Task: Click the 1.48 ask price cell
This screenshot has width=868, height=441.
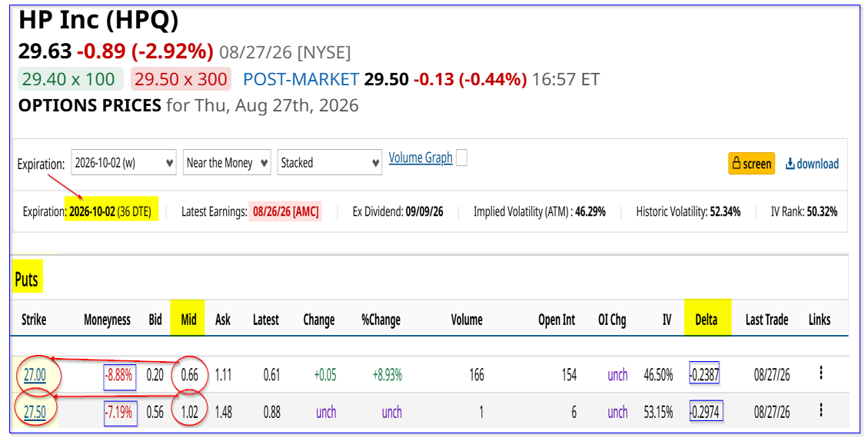Action: [x=223, y=412]
